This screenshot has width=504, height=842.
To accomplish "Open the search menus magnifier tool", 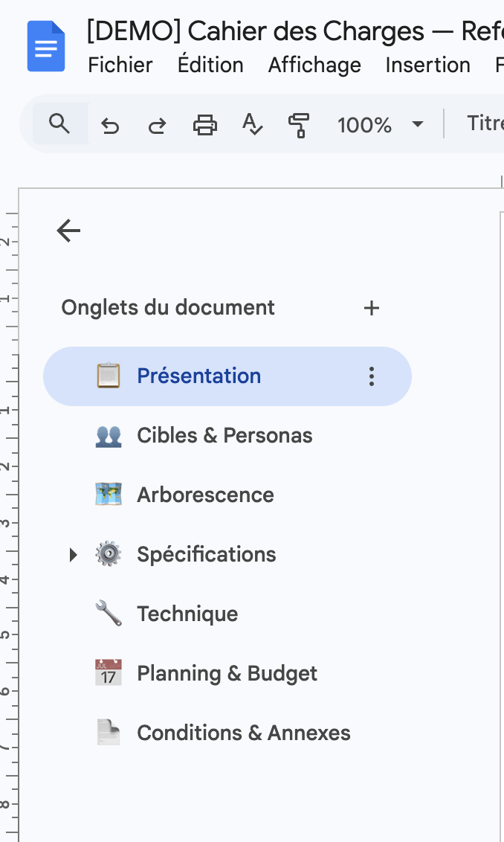I will coord(59,123).
